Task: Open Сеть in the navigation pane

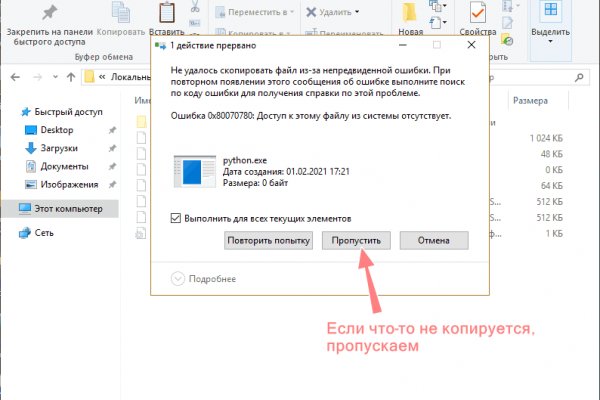Action: [45, 232]
